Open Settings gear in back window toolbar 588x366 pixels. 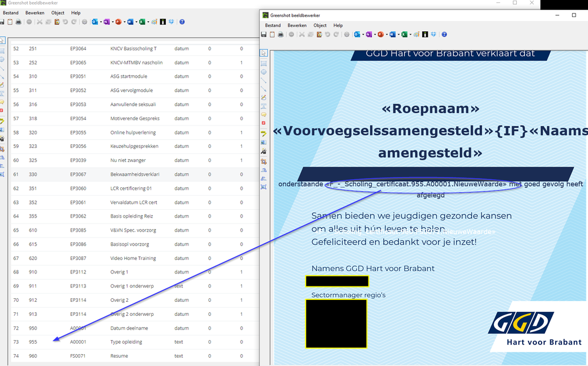84,22
